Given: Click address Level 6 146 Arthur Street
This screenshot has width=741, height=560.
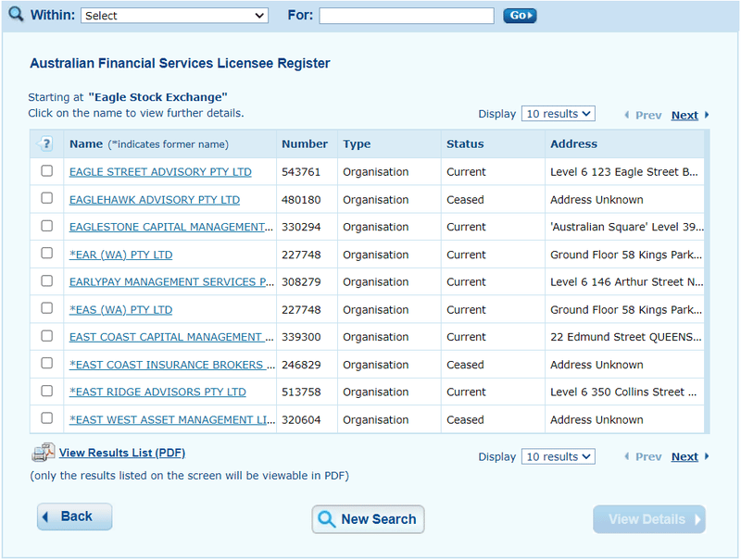Looking at the screenshot, I should pyautogui.click(x=627, y=282).
